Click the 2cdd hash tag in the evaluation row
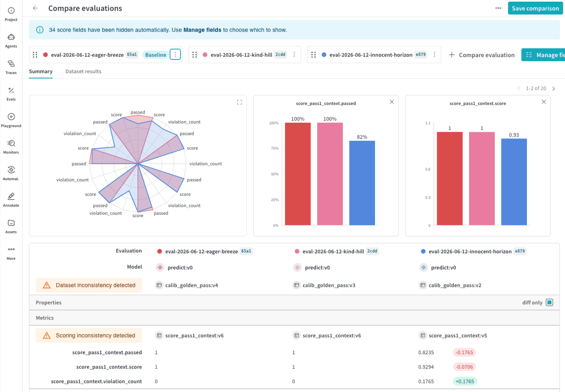This screenshot has width=565, height=392. pyautogui.click(x=372, y=251)
